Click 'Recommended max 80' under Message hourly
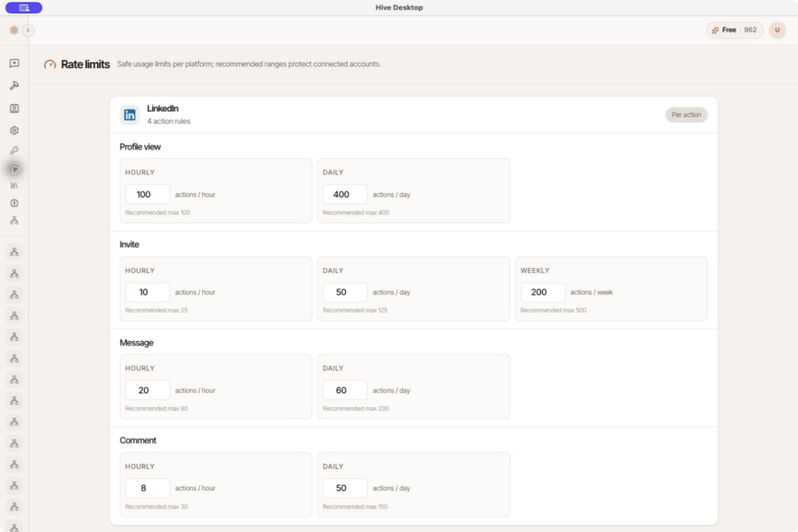 [157, 408]
